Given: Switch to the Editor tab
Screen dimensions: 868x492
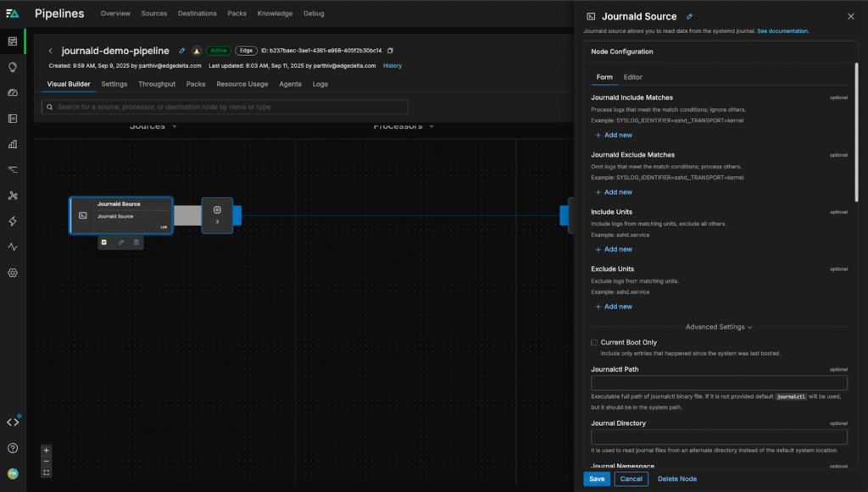Looking at the screenshot, I should click(x=632, y=77).
